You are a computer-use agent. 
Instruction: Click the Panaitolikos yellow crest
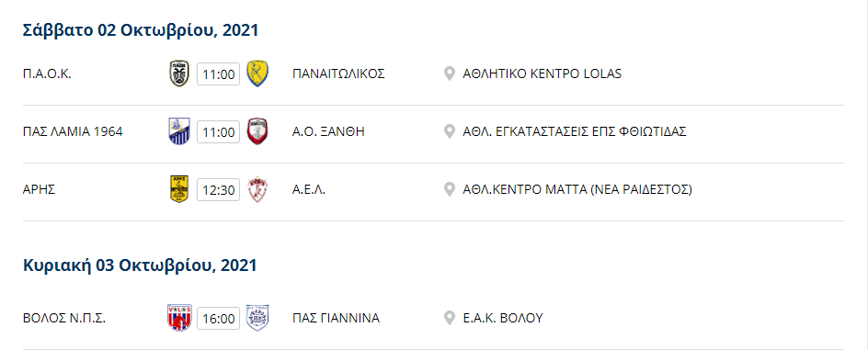pyautogui.click(x=257, y=73)
